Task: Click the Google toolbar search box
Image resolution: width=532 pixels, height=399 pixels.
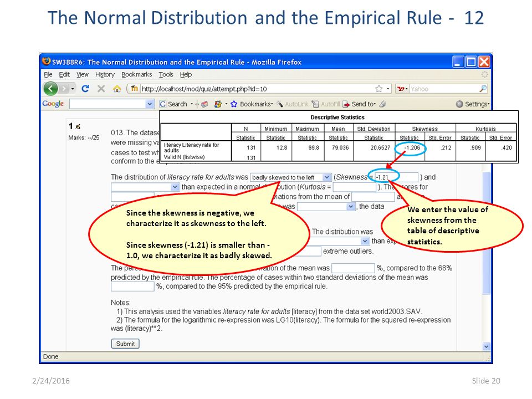Action: (x=107, y=104)
